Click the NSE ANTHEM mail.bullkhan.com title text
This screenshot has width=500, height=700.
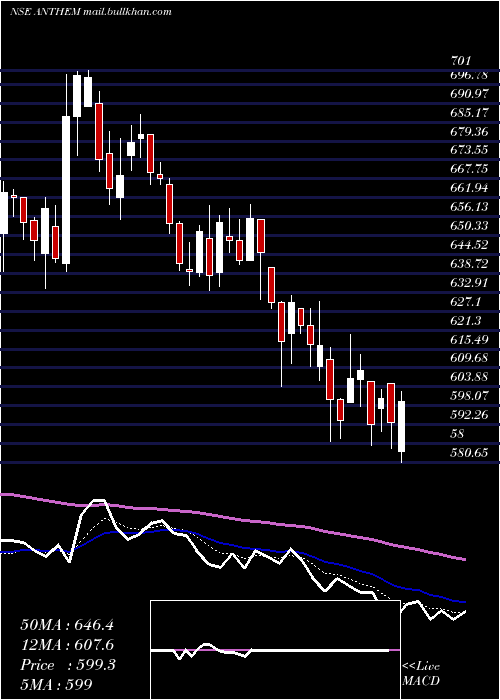pyautogui.click(x=91, y=12)
